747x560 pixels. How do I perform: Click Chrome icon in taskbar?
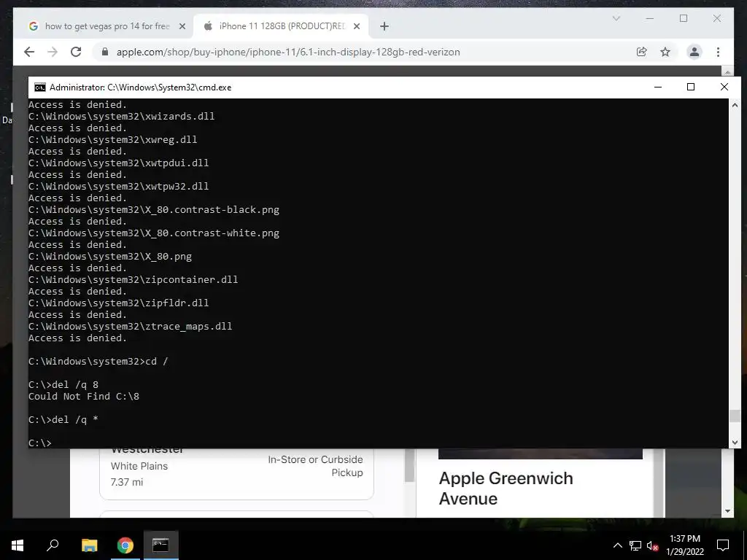coord(125,545)
